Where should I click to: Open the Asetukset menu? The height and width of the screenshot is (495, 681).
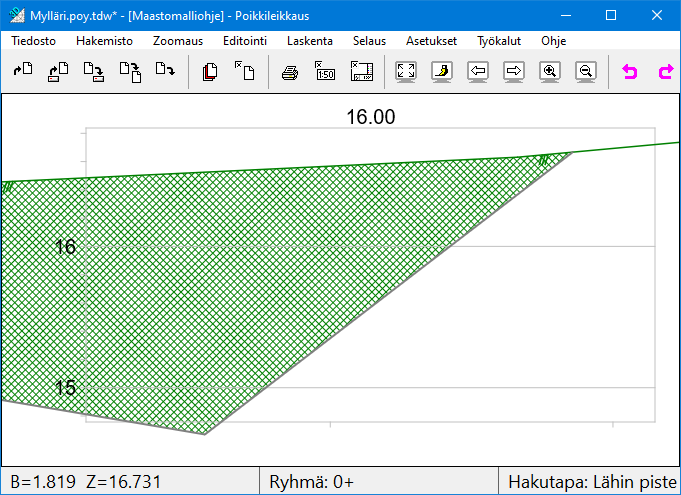pyautogui.click(x=431, y=41)
